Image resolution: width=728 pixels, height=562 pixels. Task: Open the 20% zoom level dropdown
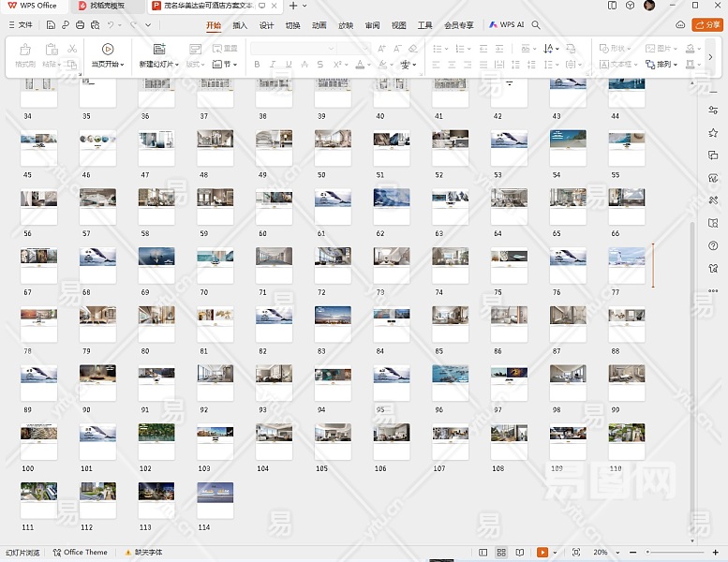pyautogui.click(x=603, y=553)
